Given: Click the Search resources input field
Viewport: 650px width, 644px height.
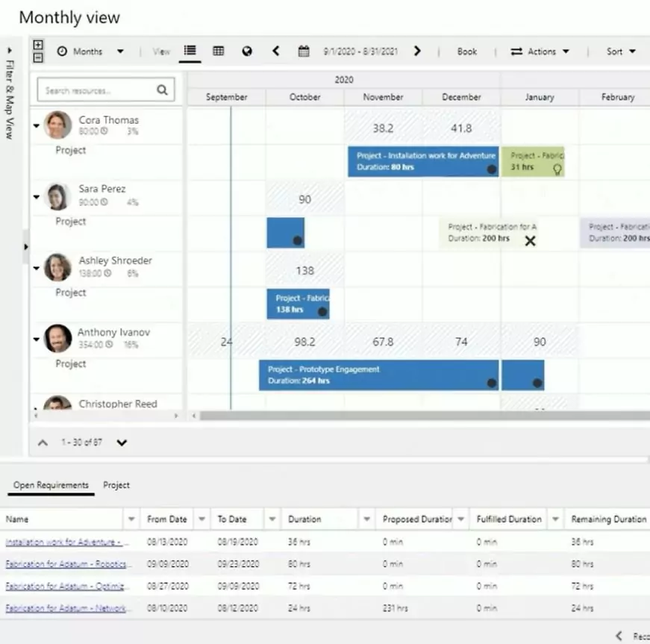Looking at the screenshot, I should tap(96, 90).
